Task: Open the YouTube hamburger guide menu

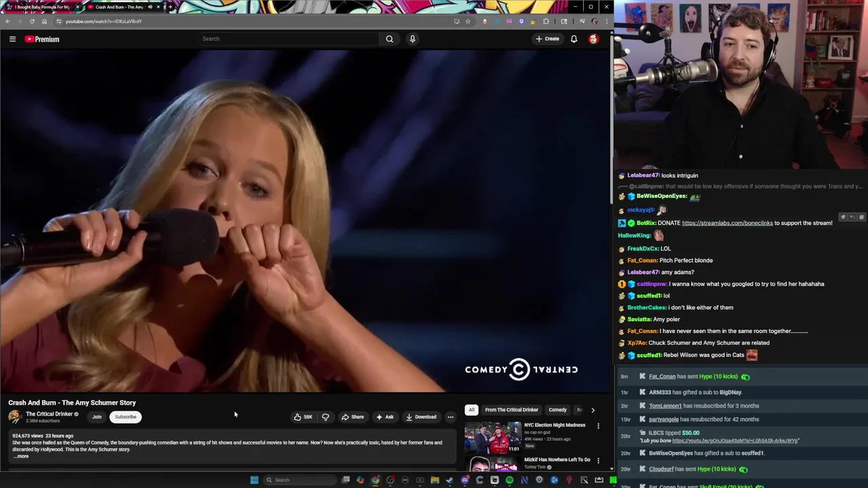Action: pos(12,39)
